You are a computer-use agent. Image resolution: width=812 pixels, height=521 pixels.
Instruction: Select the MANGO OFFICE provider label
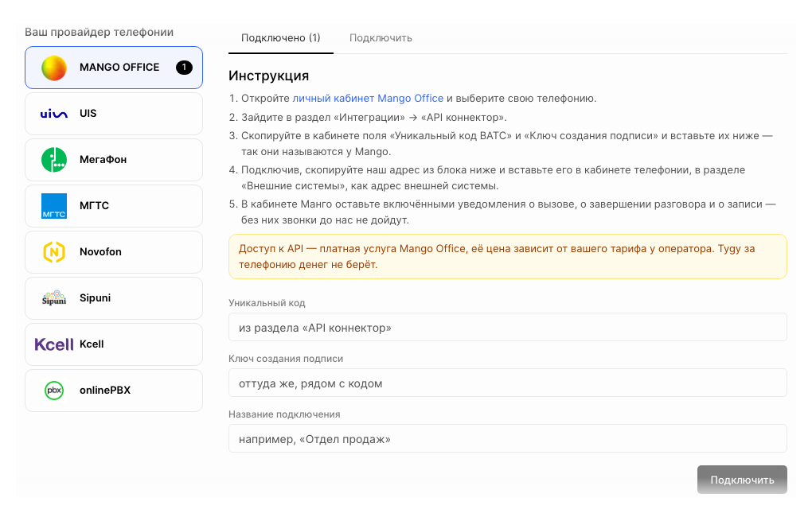tap(119, 68)
